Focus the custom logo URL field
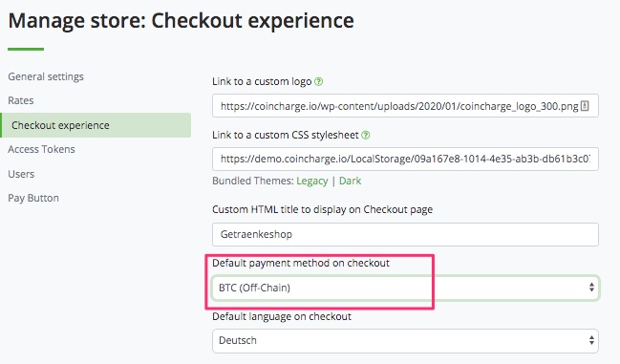 [405, 106]
